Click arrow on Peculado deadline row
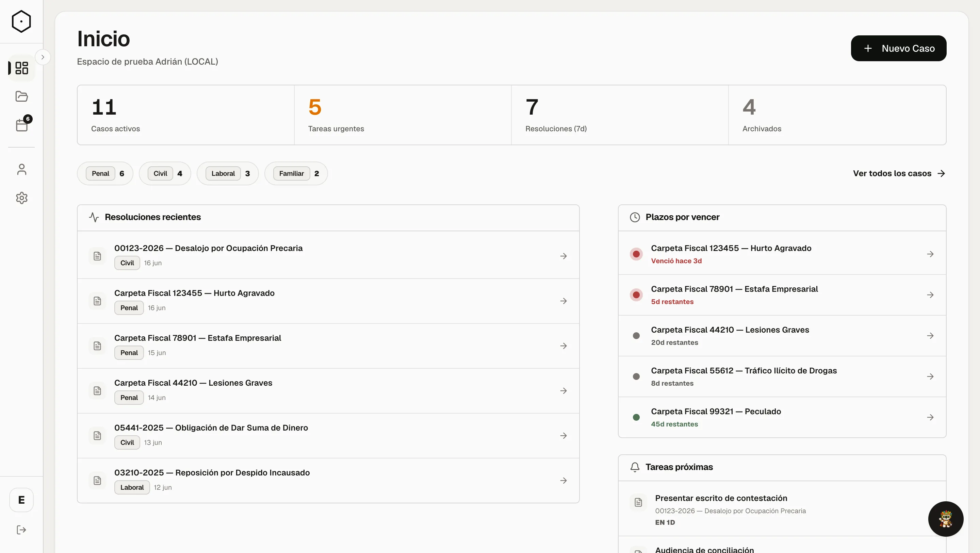This screenshot has height=553, width=980. click(x=930, y=417)
